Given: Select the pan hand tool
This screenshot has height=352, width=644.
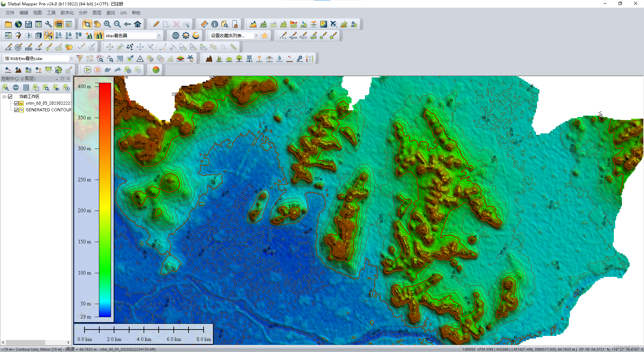Looking at the screenshot, I should click(x=97, y=24).
